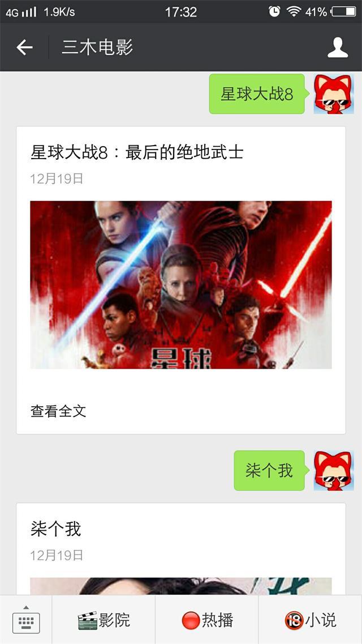Switch to keyboard input icon
Viewport: 362px width, 644px height.
[x=26, y=620]
